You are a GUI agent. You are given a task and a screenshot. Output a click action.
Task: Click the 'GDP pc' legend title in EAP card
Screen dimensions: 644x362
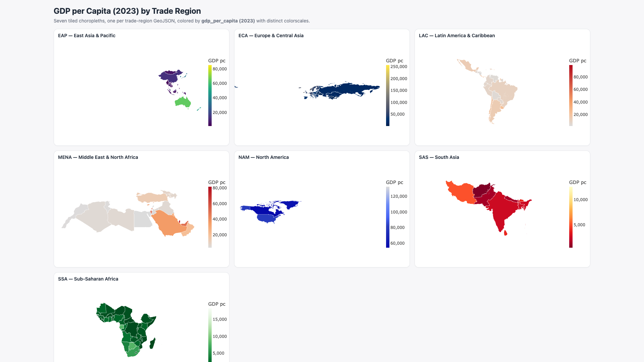click(217, 61)
